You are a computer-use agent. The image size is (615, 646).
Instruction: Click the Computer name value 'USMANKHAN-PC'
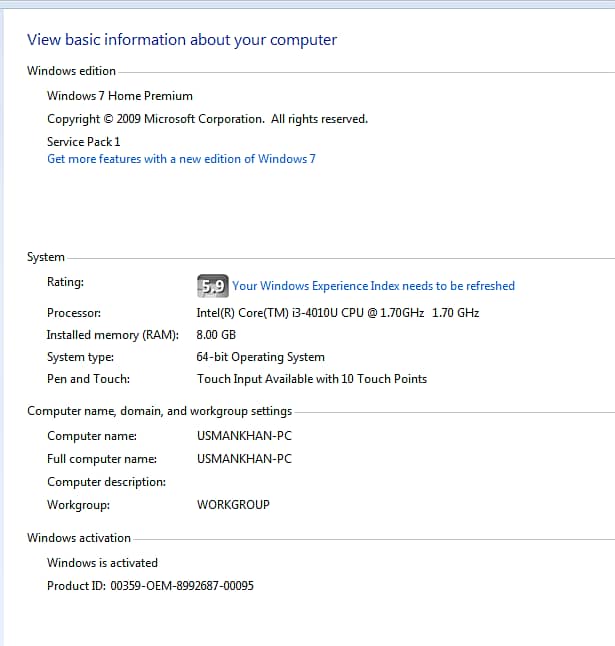coord(244,436)
